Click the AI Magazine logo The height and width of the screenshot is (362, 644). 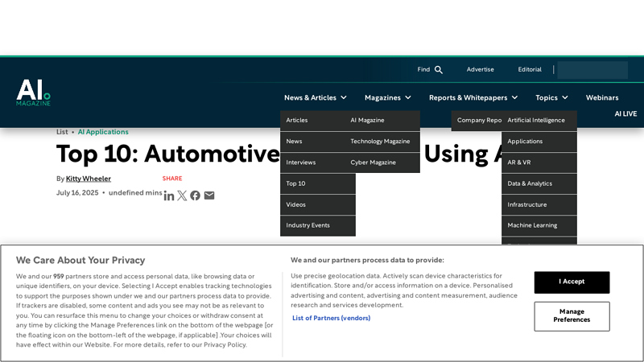pyautogui.click(x=33, y=93)
